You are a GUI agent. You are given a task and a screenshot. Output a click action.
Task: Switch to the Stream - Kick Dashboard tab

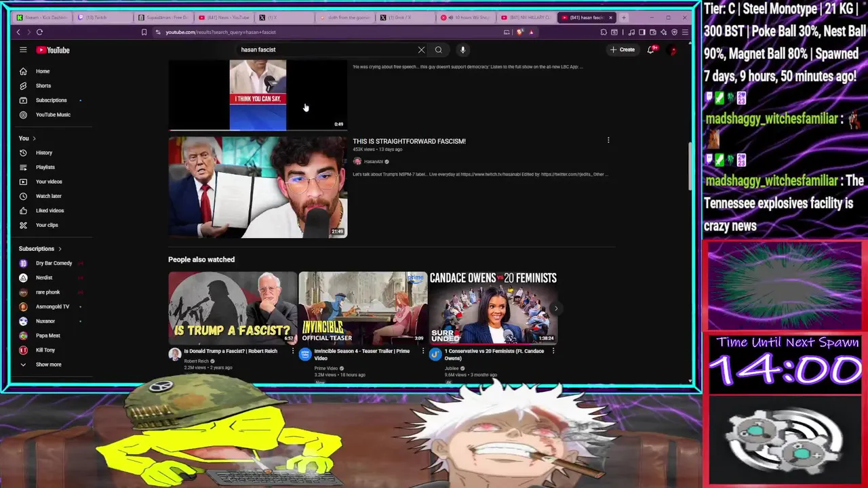point(42,18)
